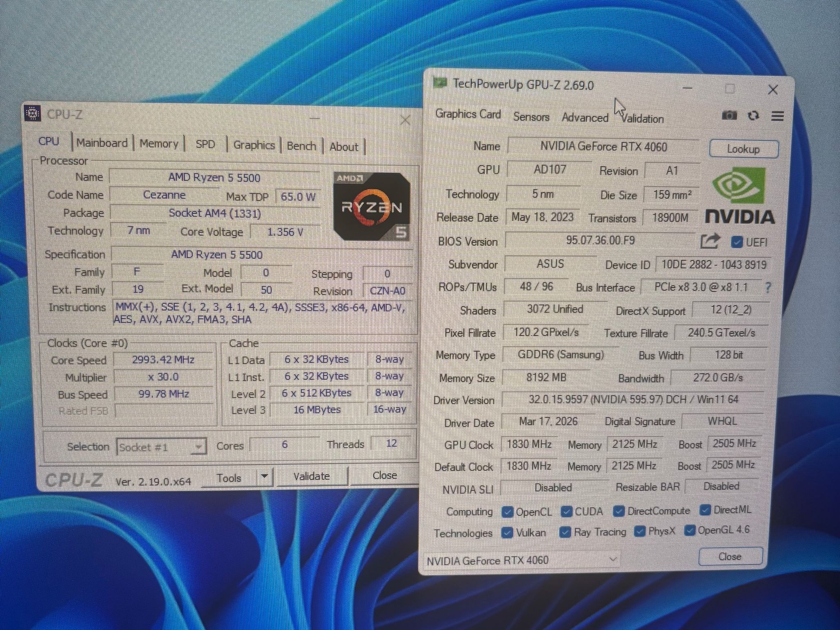The image size is (840, 630).
Task: Click the Lookup button
Action: click(744, 149)
